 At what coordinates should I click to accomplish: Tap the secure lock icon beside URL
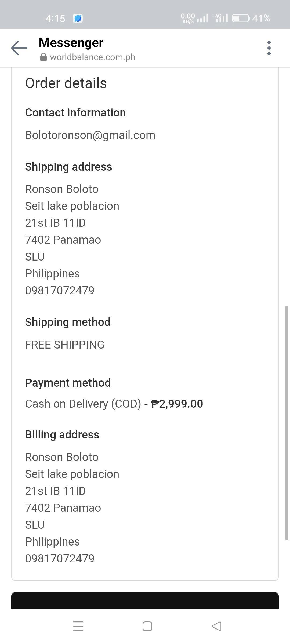click(x=43, y=57)
